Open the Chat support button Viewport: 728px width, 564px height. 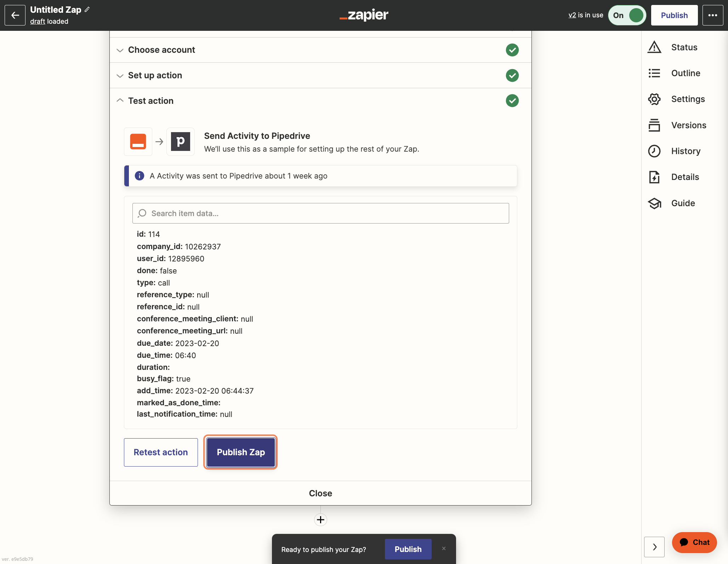694,542
